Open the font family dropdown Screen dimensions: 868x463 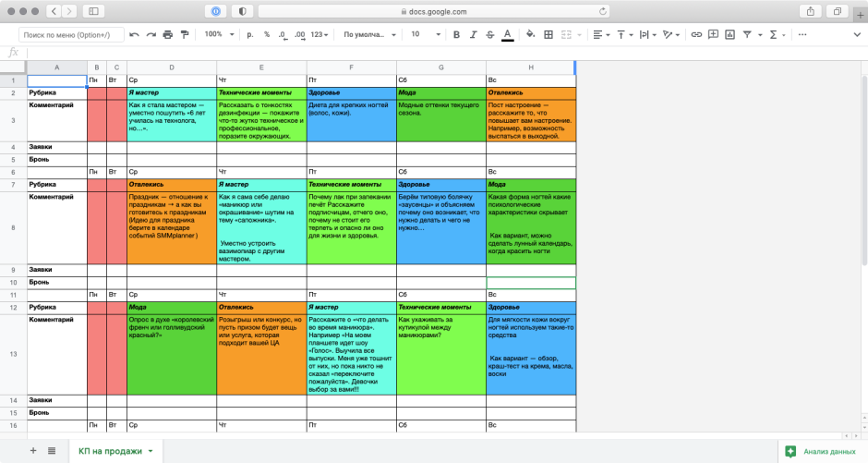click(365, 34)
